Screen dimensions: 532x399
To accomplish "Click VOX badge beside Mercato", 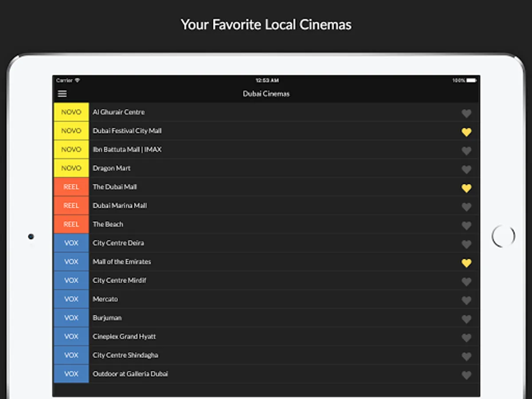I will click(71, 299).
